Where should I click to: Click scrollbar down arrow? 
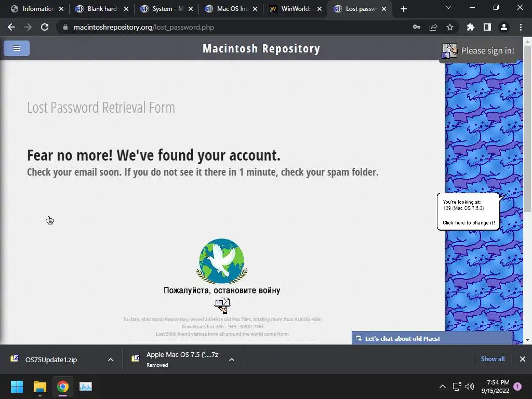(x=527, y=340)
